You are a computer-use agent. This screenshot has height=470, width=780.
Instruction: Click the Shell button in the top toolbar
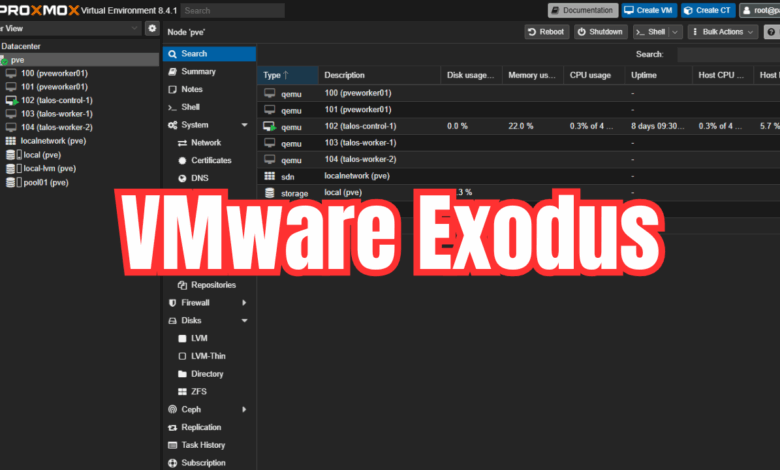click(651, 32)
